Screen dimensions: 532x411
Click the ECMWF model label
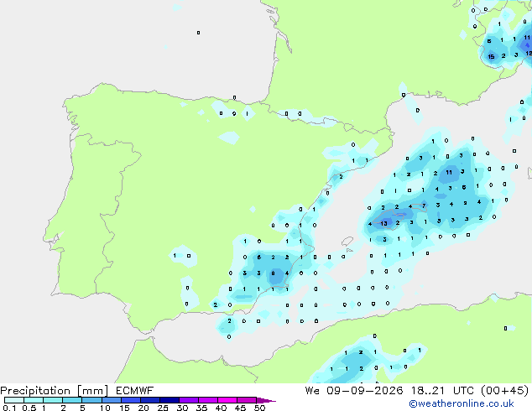click(135, 391)
